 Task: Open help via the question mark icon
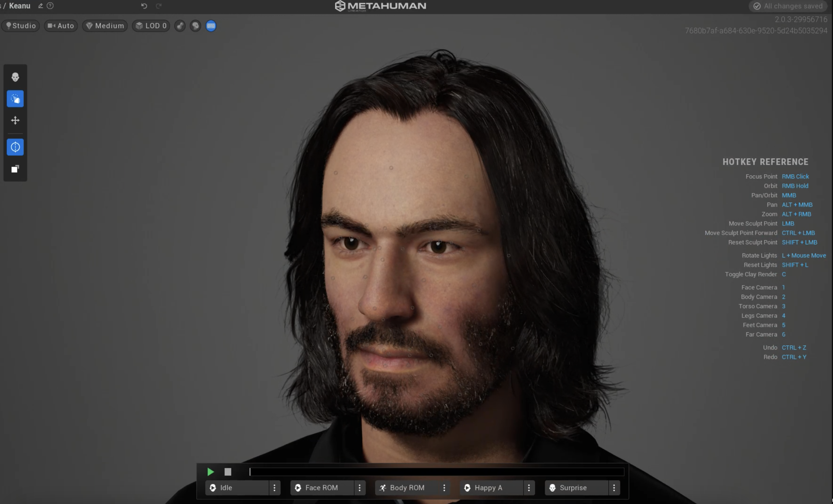pos(50,6)
